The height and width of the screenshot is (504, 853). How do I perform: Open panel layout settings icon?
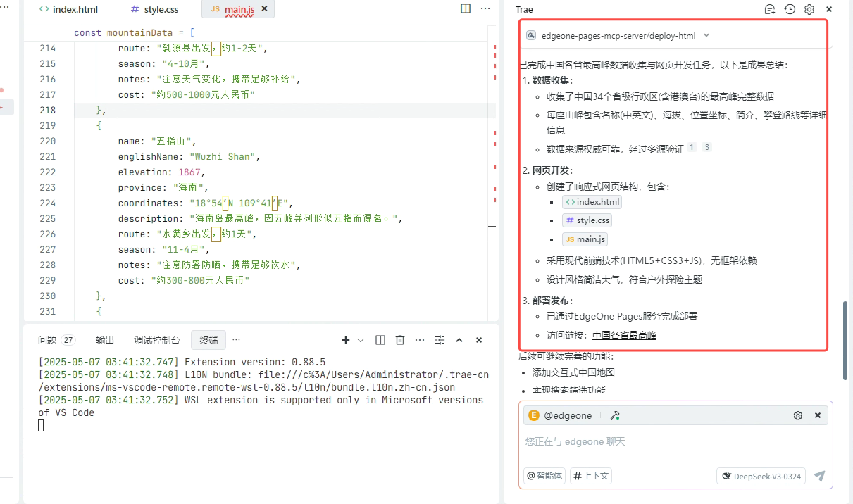tap(440, 340)
